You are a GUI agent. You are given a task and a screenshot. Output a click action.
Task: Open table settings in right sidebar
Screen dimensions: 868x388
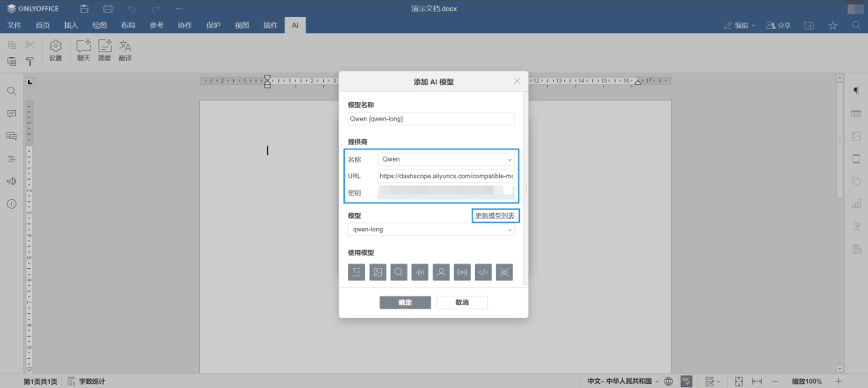(x=857, y=113)
